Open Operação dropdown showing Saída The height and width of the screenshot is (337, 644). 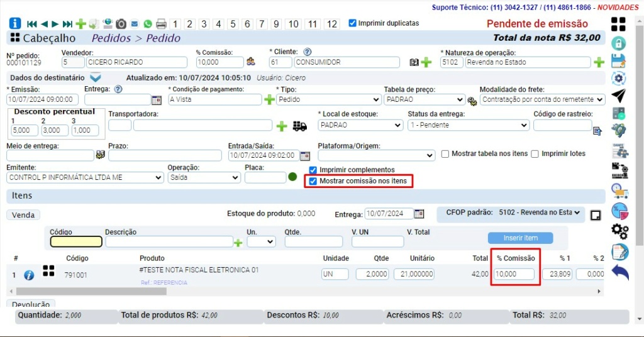204,178
